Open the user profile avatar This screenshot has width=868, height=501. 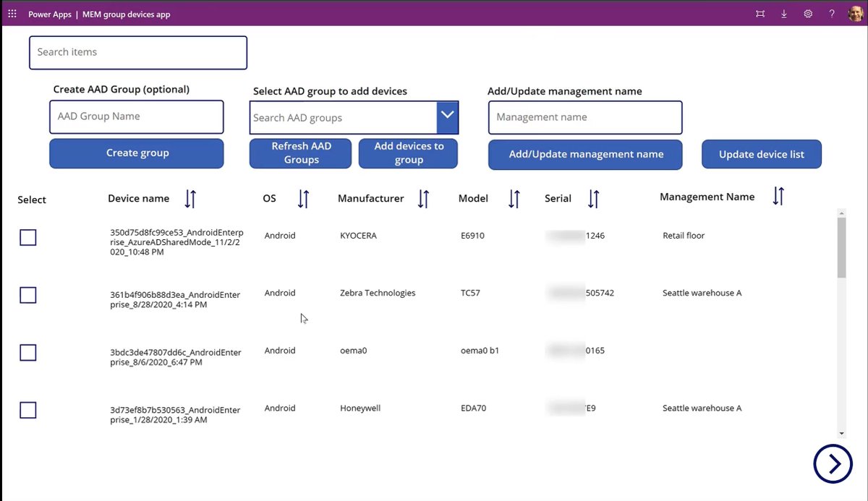point(856,14)
